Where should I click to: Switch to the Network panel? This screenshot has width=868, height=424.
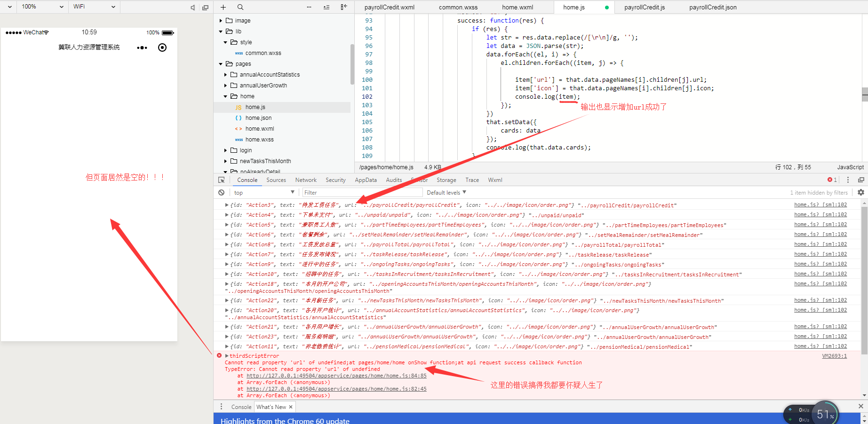coord(306,180)
